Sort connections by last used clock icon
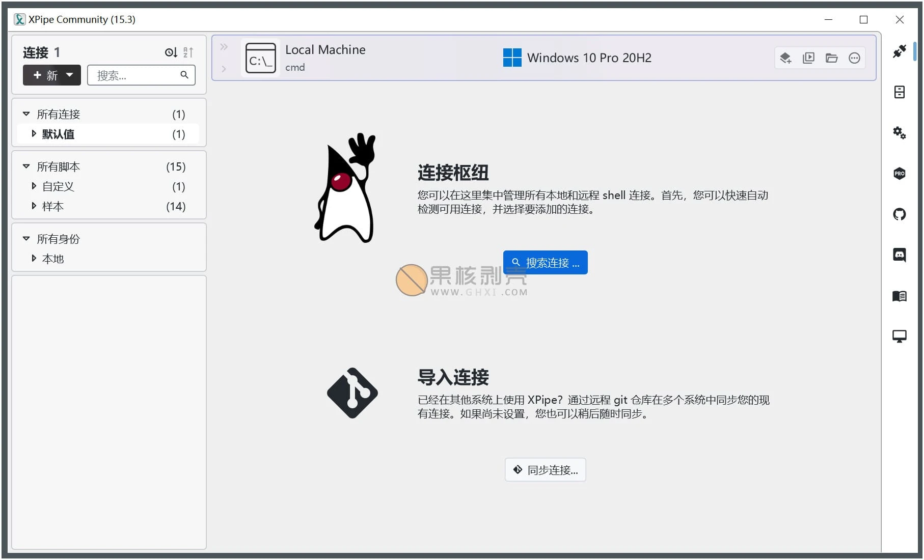Image resolution: width=924 pixels, height=560 pixels. (170, 52)
